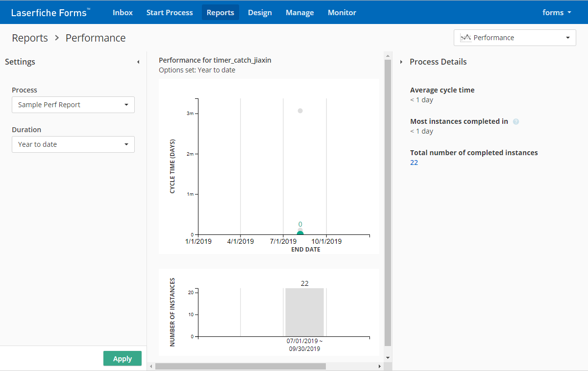
Task: Open the Start Process tab
Action: pos(170,13)
